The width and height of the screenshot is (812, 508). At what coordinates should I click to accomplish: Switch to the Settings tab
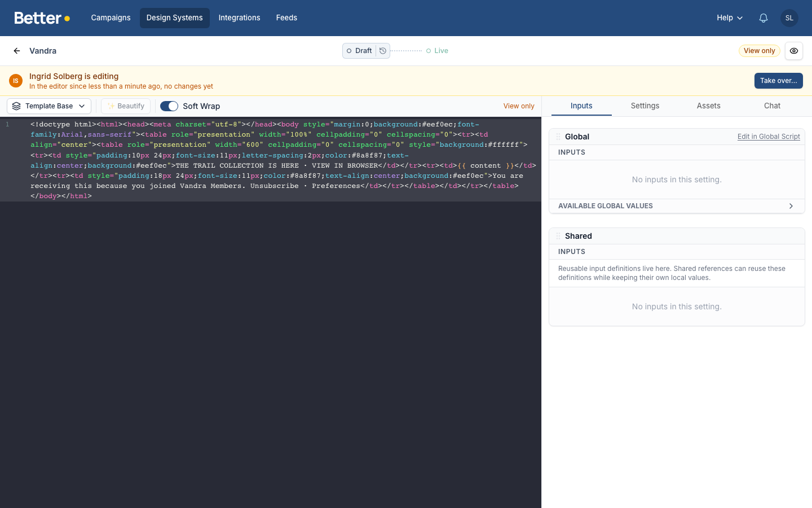tap(645, 106)
